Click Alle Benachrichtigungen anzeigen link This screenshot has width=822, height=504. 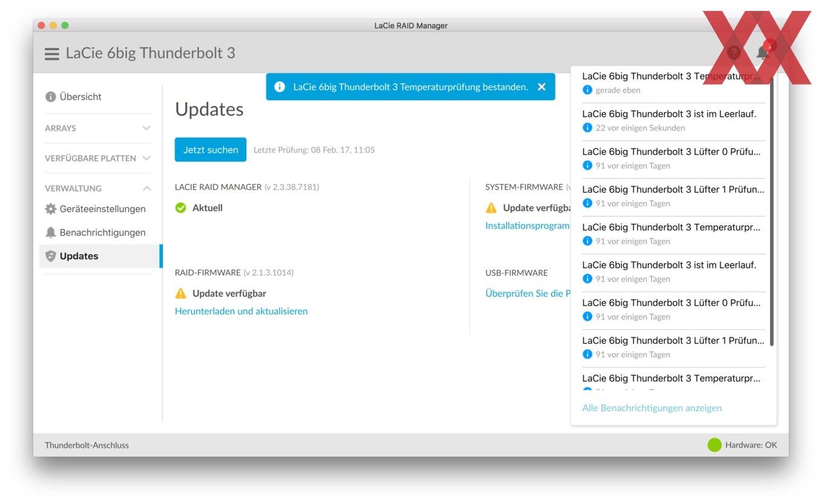[x=652, y=408]
